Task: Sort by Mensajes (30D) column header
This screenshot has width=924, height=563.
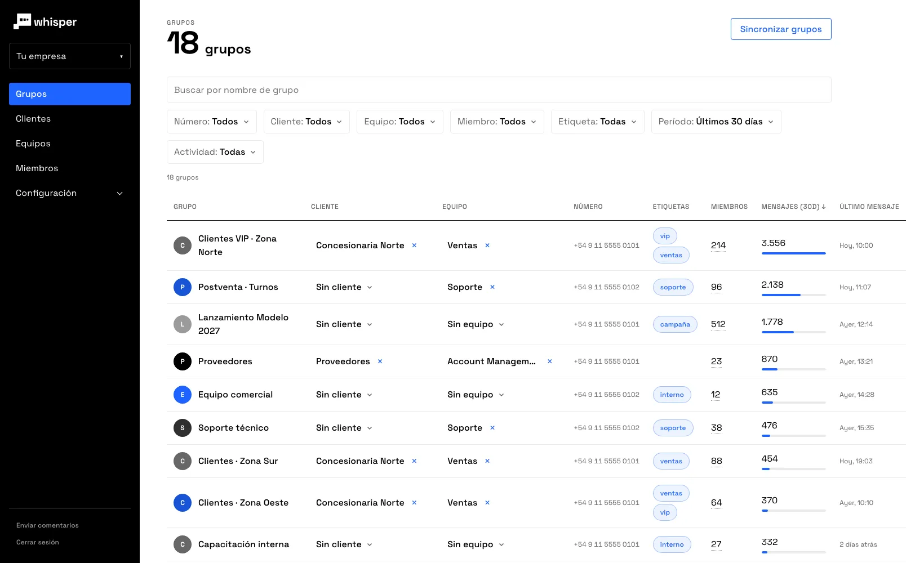Action: [x=793, y=207]
